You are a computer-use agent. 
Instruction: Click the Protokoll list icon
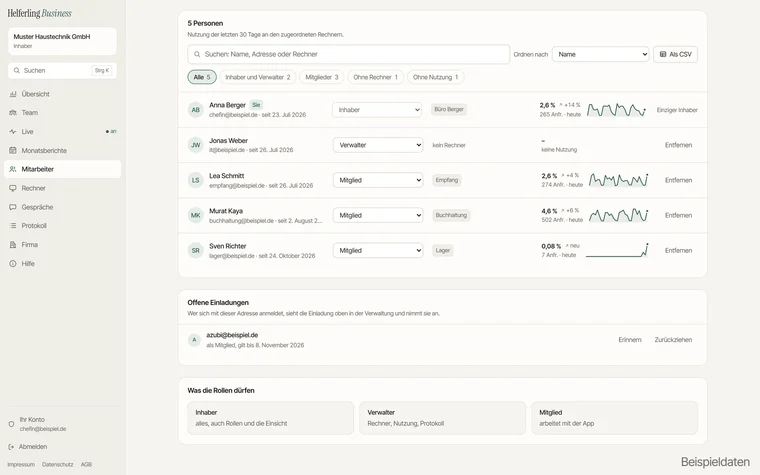pos(13,225)
